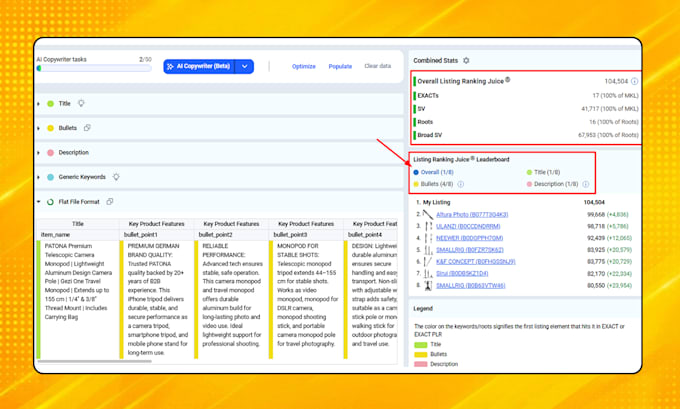Expand the Generic Keywords section

click(39, 177)
